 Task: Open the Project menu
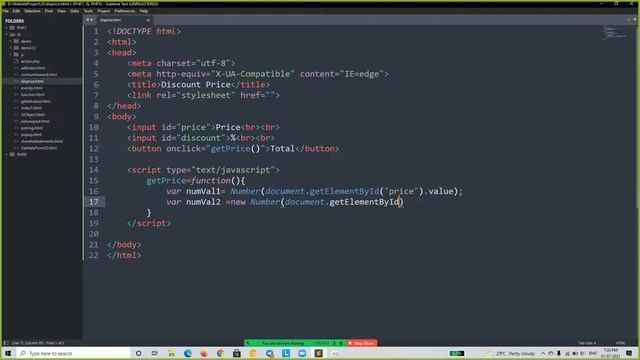(104, 11)
